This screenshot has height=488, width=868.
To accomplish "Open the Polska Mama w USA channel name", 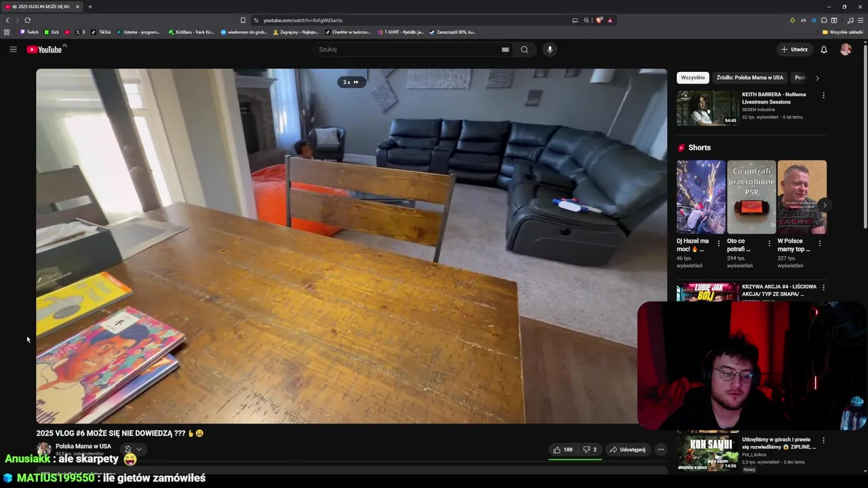I will coord(83,446).
